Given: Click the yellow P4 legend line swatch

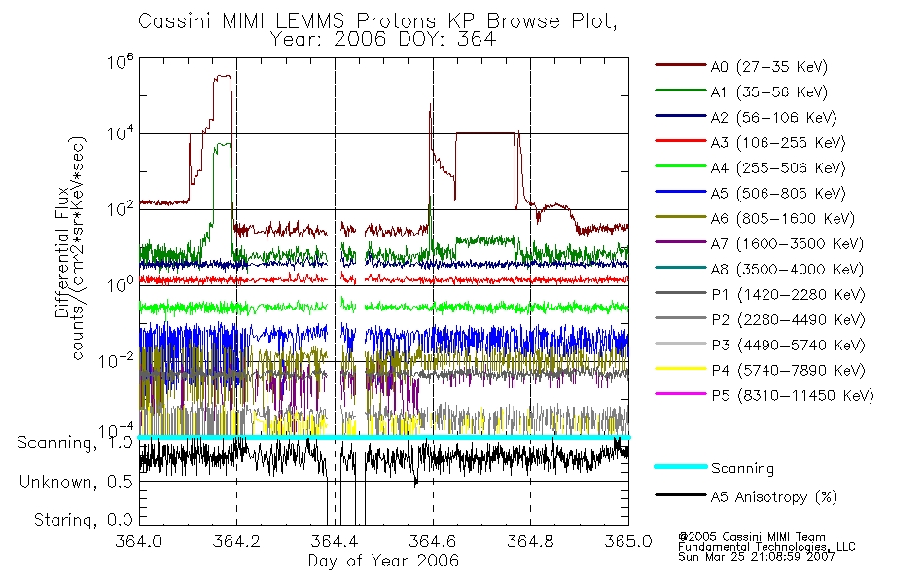Looking at the screenshot, I should (x=680, y=369).
